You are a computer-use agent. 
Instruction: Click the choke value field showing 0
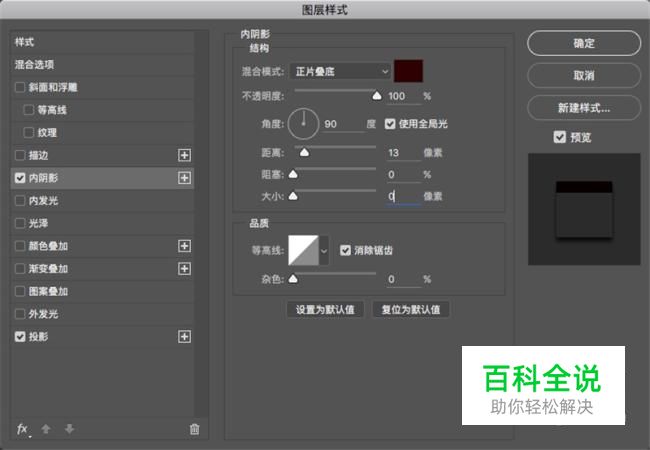(403, 175)
